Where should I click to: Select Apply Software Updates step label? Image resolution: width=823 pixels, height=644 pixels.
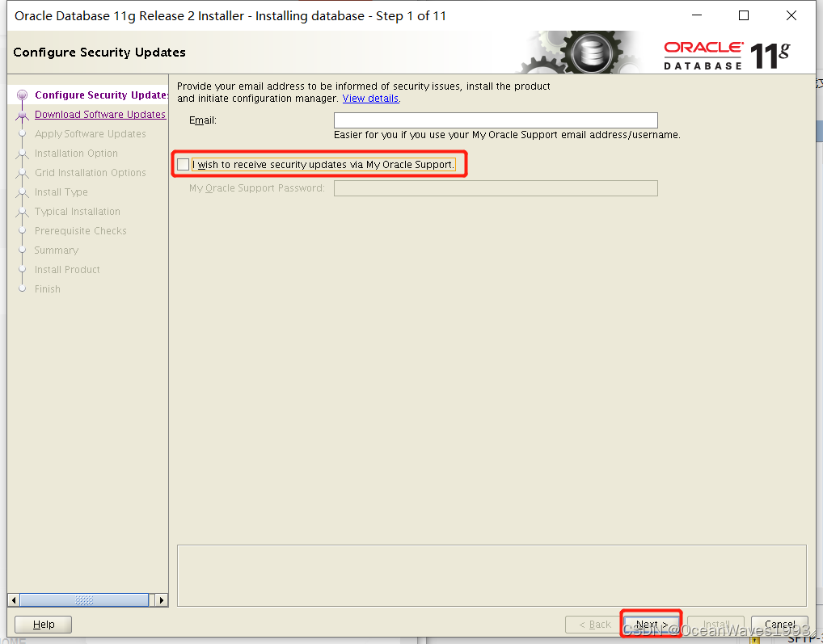[91, 134]
